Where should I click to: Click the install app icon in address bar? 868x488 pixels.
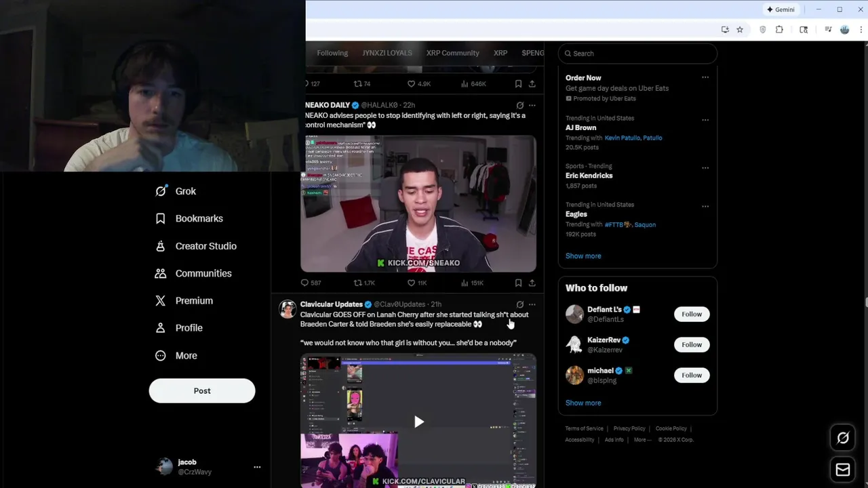click(x=725, y=29)
